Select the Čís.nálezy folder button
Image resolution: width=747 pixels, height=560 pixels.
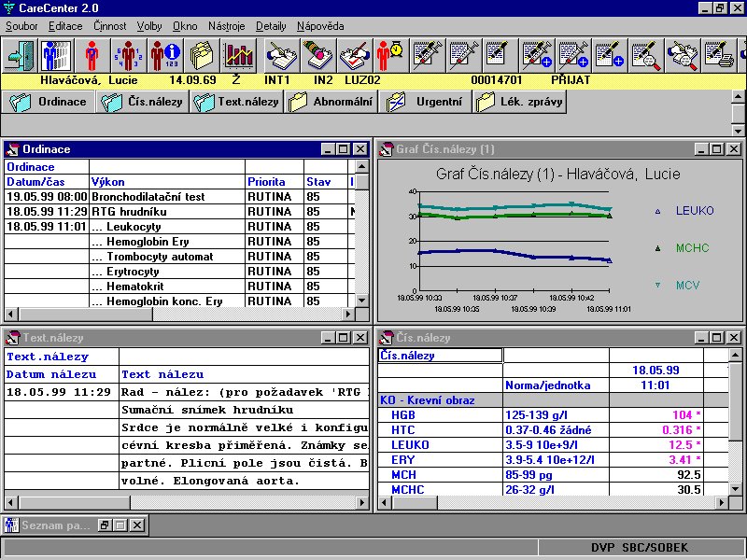click(142, 102)
